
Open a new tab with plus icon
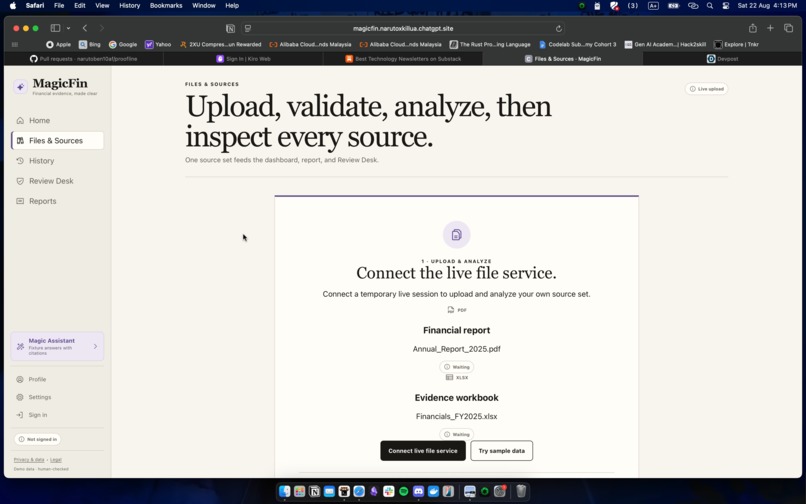(x=770, y=28)
